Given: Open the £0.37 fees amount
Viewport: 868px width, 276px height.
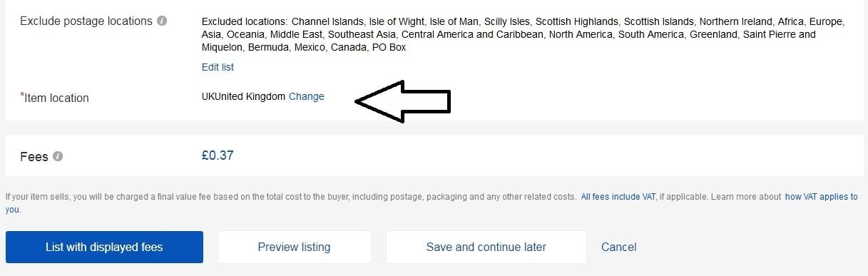Looking at the screenshot, I should point(218,155).
